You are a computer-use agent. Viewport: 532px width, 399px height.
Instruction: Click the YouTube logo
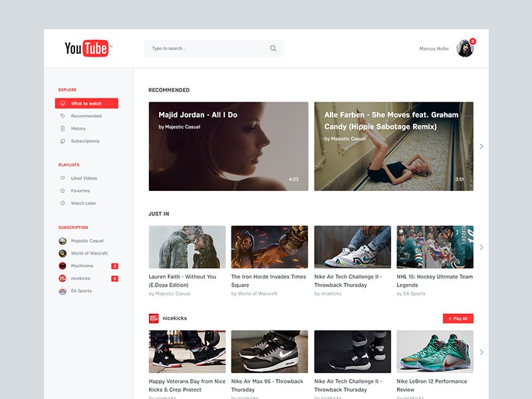point(88,48)
